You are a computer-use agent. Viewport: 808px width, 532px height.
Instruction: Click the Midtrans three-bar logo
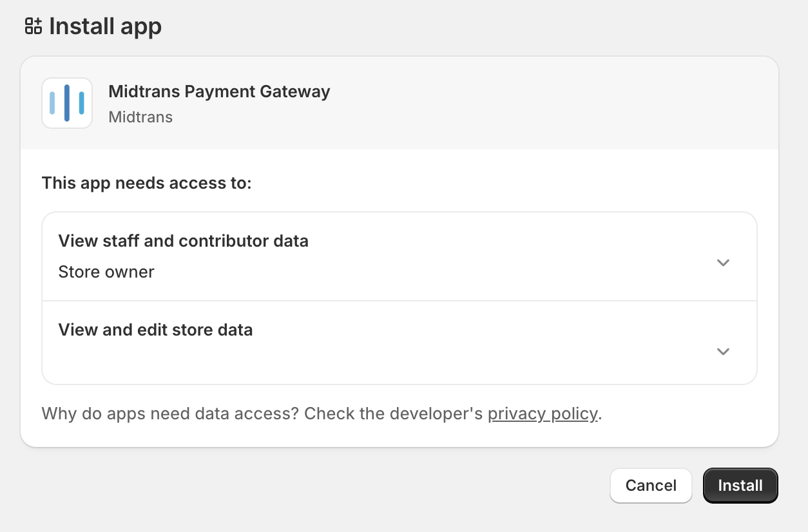[x=67, y=103]
